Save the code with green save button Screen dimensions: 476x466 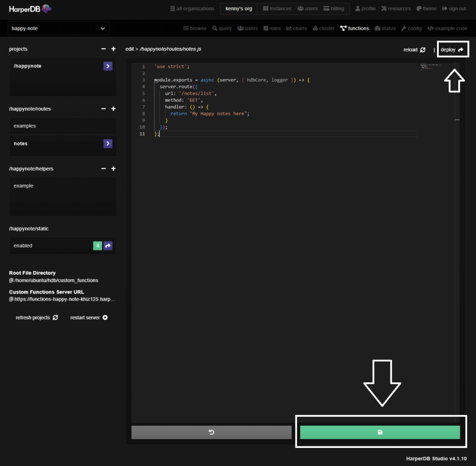tap(380, 432)
